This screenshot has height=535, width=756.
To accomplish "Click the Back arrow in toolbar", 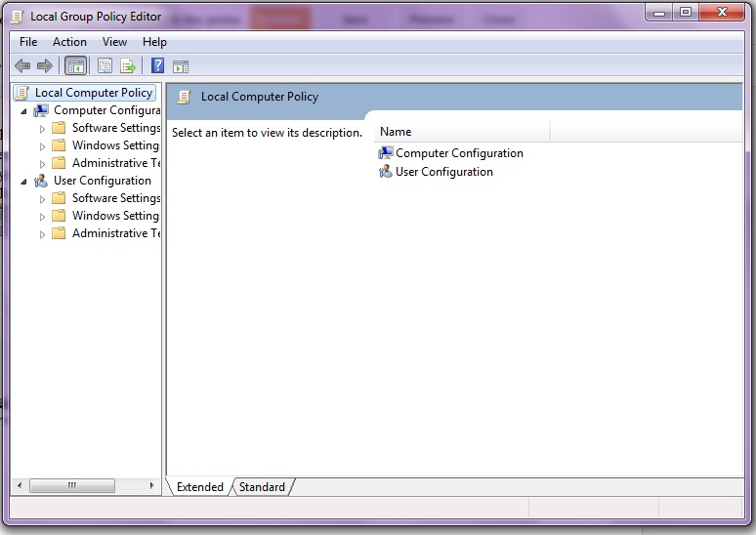I will click(x=22, y=65).
